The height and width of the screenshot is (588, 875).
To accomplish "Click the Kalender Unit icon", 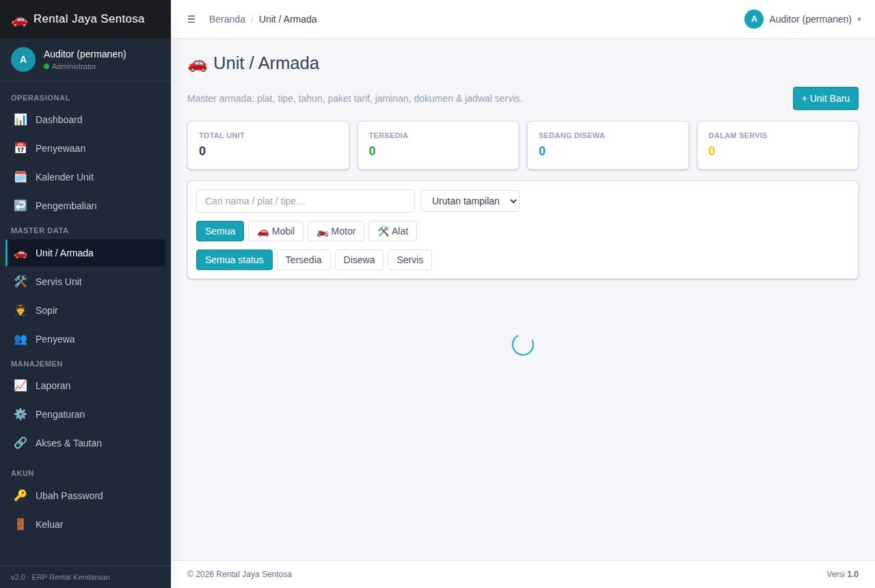I will (21, 177).
